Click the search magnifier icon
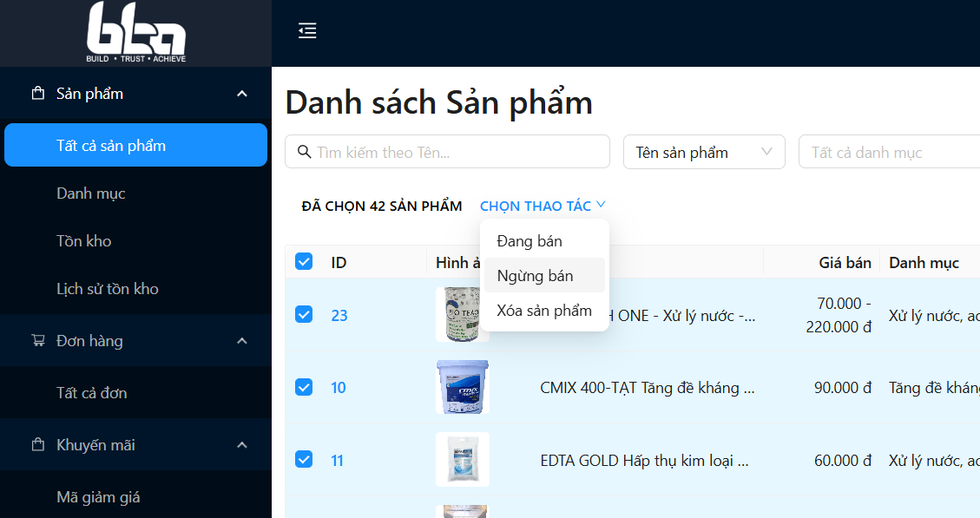The width and height of the screenshot is (980, 518). coord(305,152)
